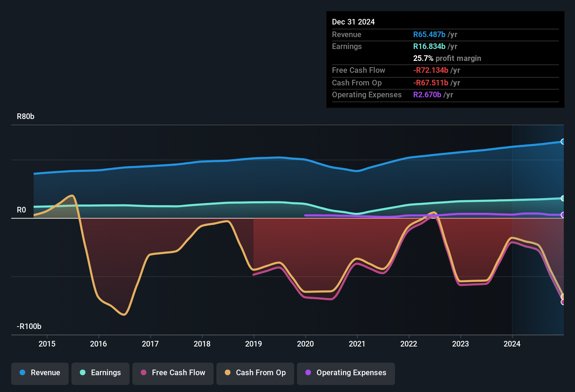
Task: Click the pink Free Cash Flow legend dot
Action: 143,373
